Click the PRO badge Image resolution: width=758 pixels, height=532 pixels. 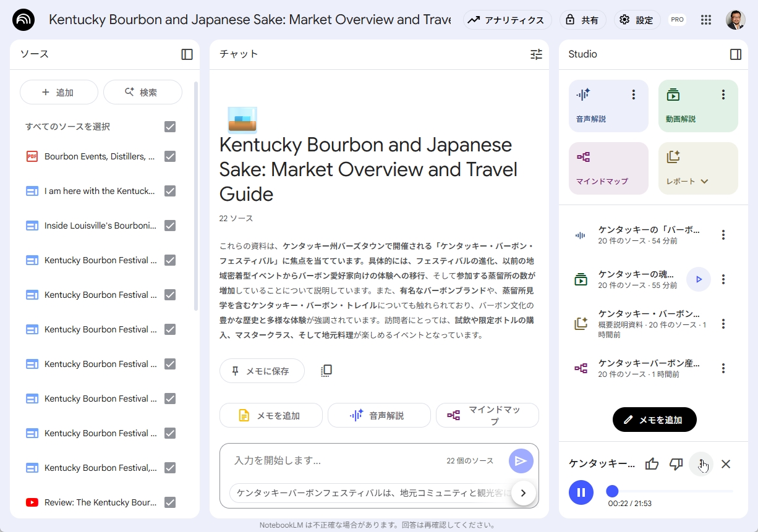click(677, 20)
